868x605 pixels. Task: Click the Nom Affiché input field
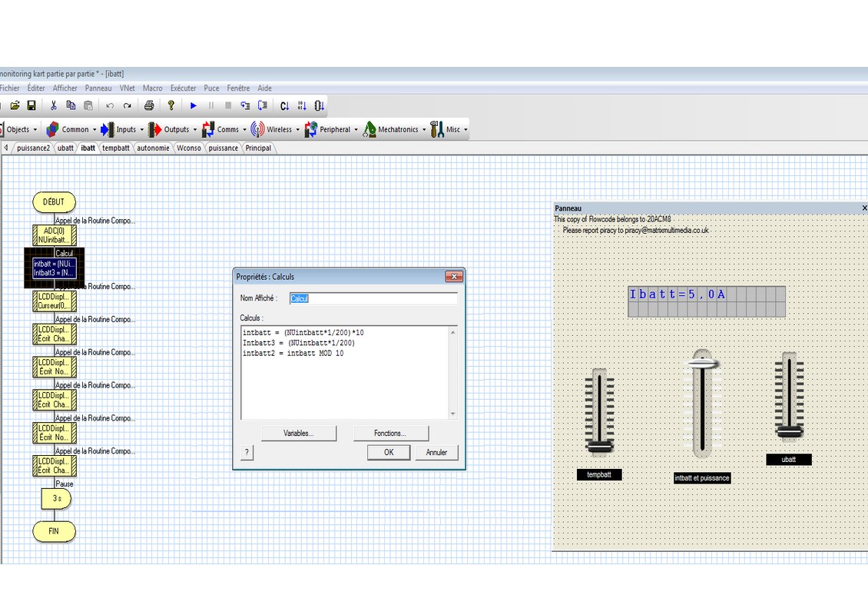pos(373,298)
